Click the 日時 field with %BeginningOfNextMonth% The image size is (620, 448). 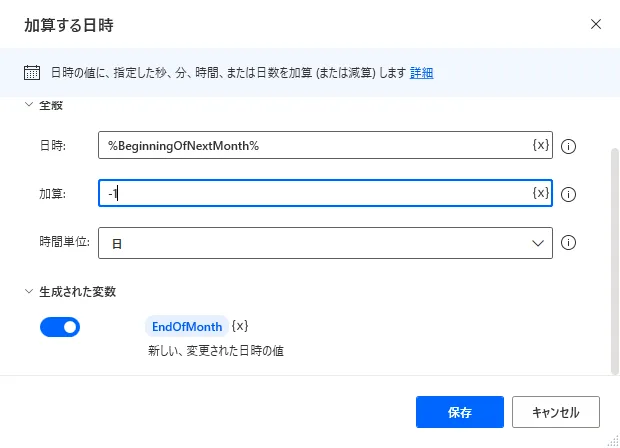315,146
